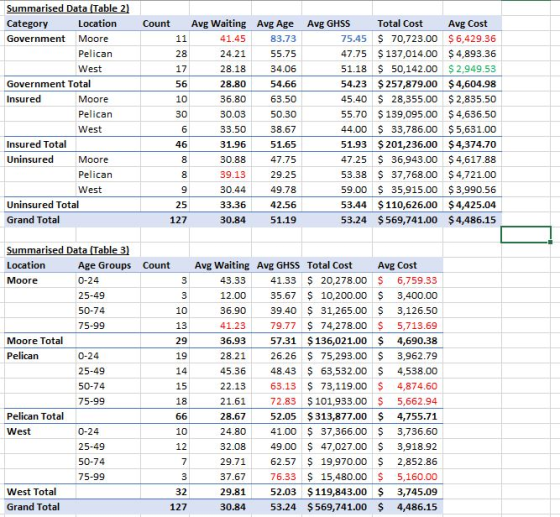Screen dimensions: 560x517
Task: Select the 'West Total' row label
Action: [31, 492]
